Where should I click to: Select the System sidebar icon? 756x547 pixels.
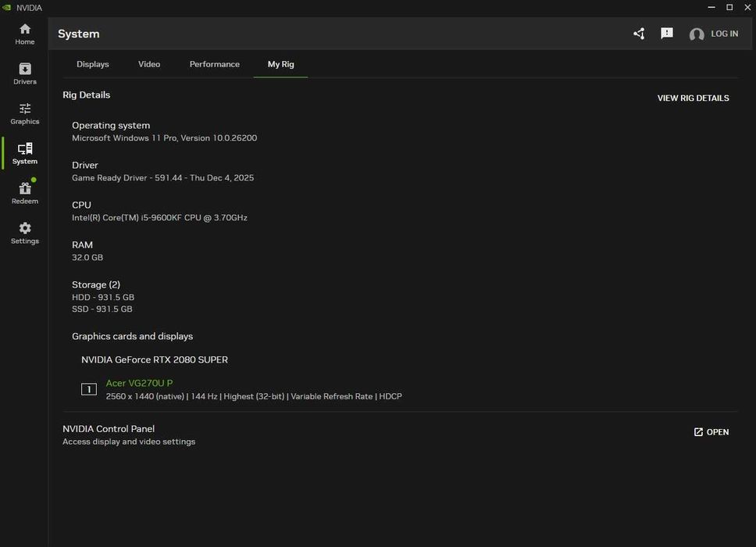point(24,153)
